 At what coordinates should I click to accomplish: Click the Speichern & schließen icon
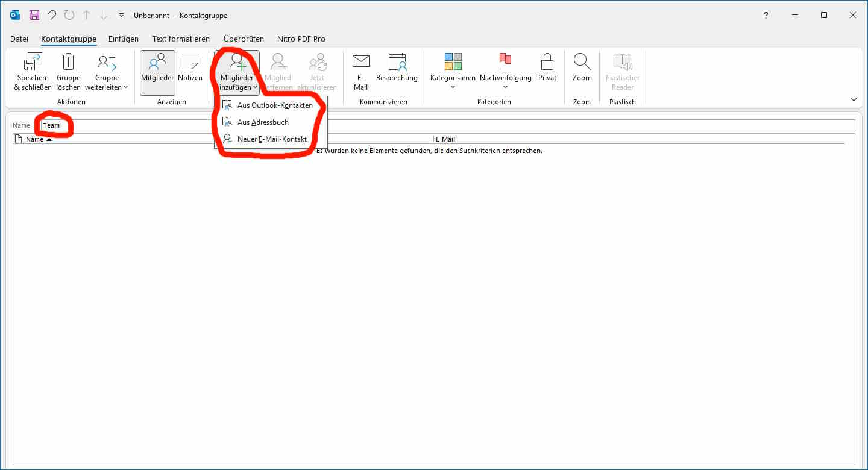[x=33, y=63]
